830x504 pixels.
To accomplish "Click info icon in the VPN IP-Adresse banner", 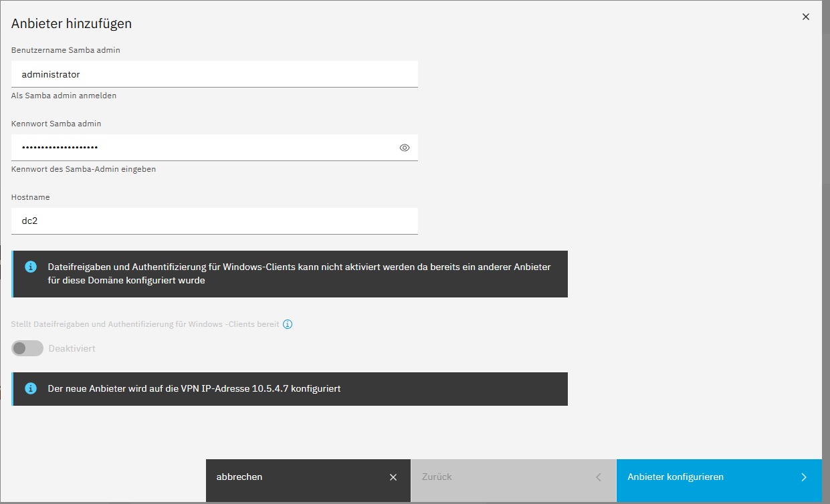I will pyautogui.click(x=31, y=388).
